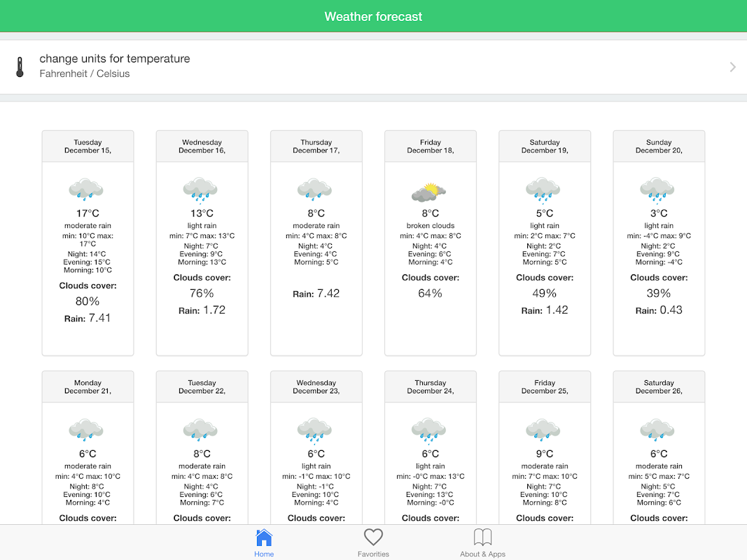Click the 3°C temperature on Sunday December 20
Image resolution: width=747 pixels, height=560 pixels.
[x=659, y=213]
